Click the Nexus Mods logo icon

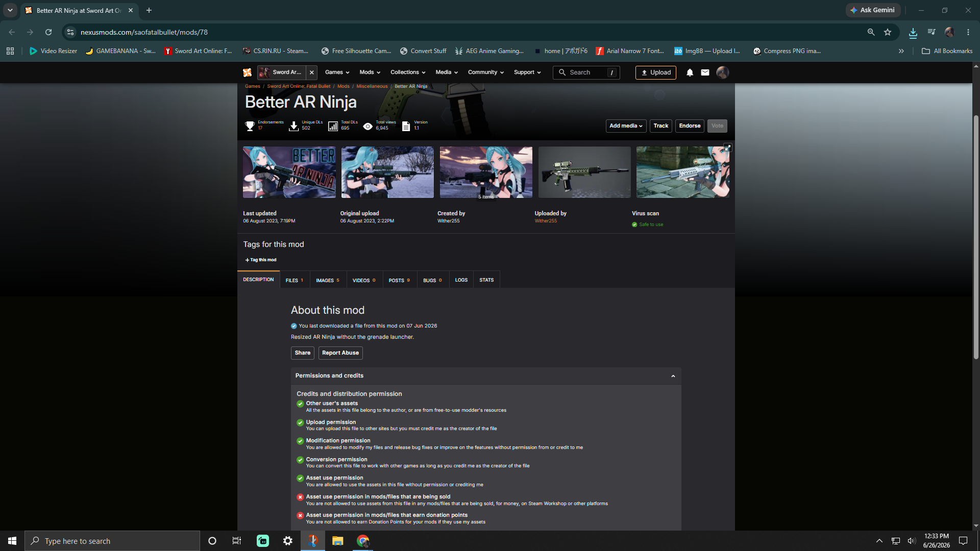click(x=247, y=72)
